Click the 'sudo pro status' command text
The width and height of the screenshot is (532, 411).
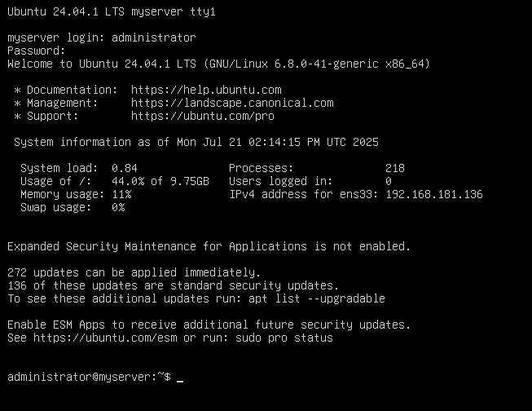click(284, 338)
